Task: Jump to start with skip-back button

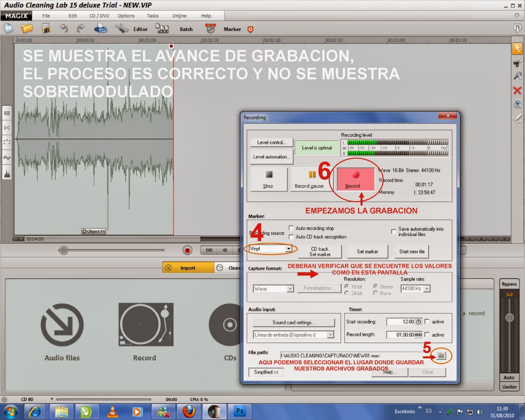Action: click(x=209, y=250)
